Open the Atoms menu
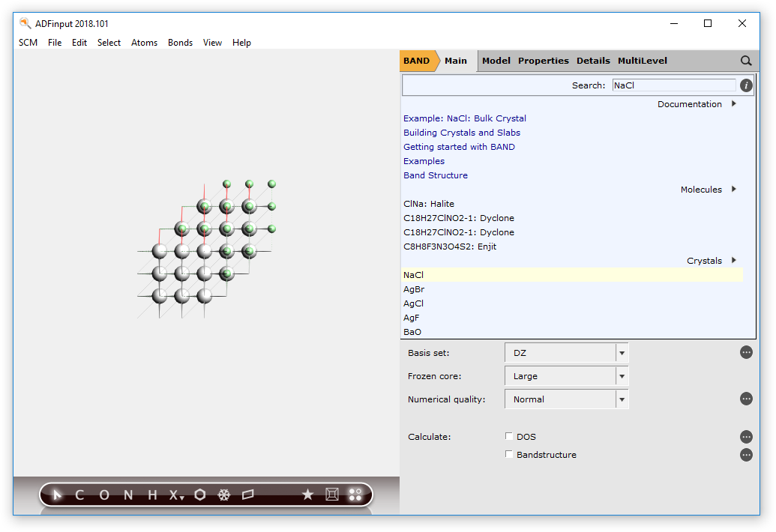The width and height of the screenshot is (776, 532). click(144, 43)
